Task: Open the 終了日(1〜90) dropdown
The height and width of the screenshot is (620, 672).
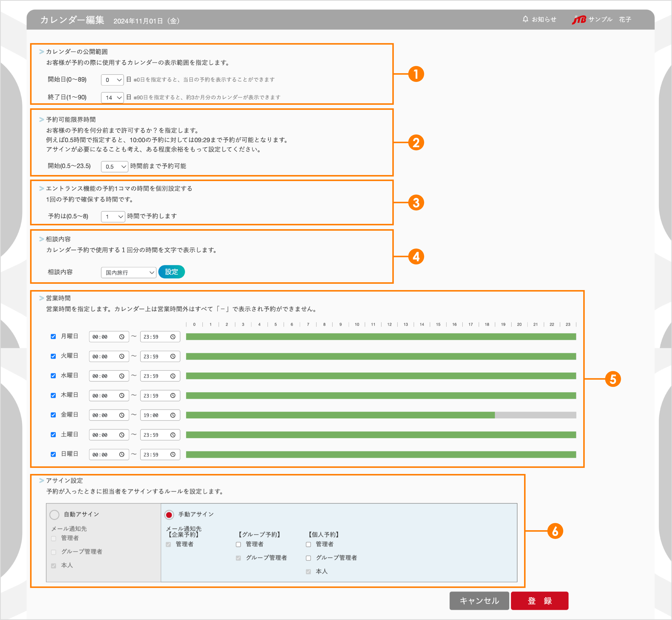Action: point(112,98)
